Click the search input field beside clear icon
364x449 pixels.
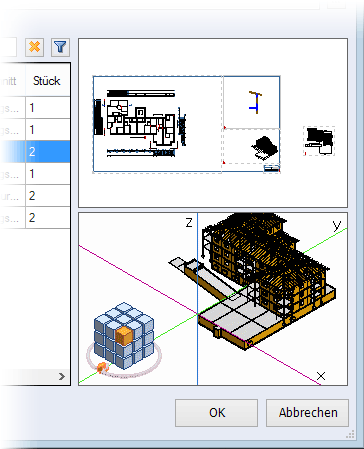pyautogui.click(x=8, y=47)
